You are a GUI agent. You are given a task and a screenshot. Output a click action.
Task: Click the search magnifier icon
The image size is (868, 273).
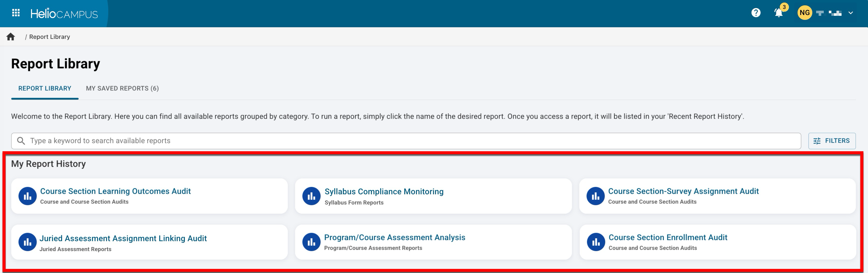21,141
